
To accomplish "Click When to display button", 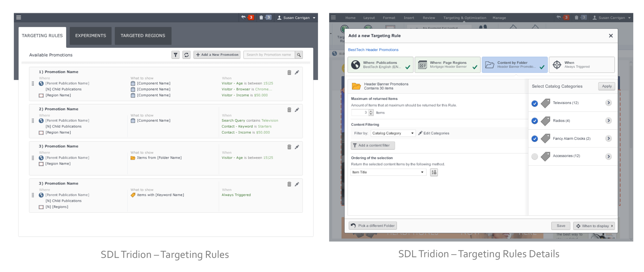I will pos(594,226).
